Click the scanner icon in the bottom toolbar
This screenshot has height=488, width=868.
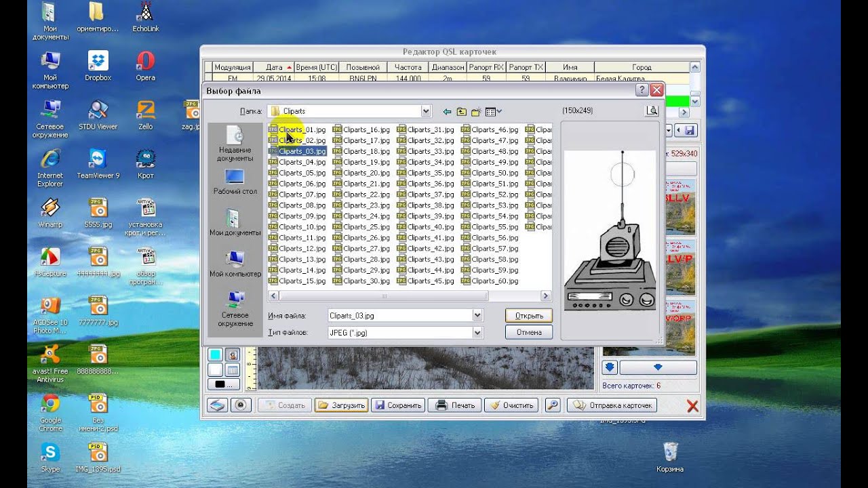[217, 405]
